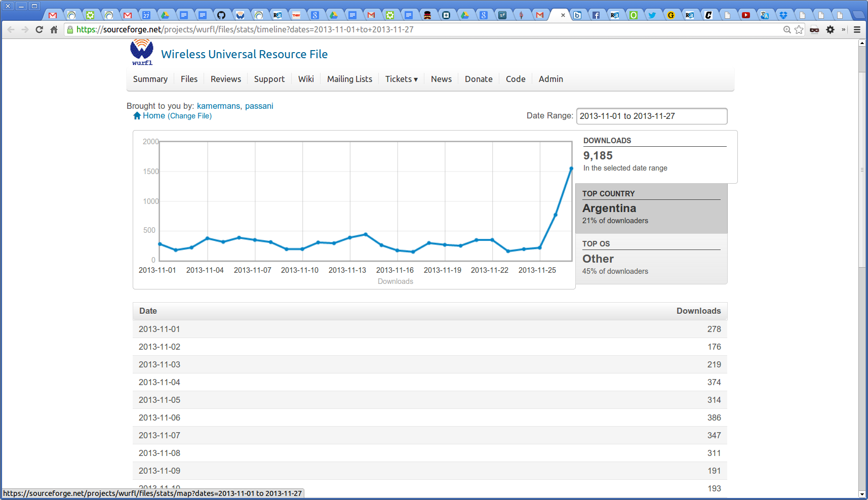Open Wireless Universal Resource File title link
Screen dimensions: 868x500
(x=244, y=54)
